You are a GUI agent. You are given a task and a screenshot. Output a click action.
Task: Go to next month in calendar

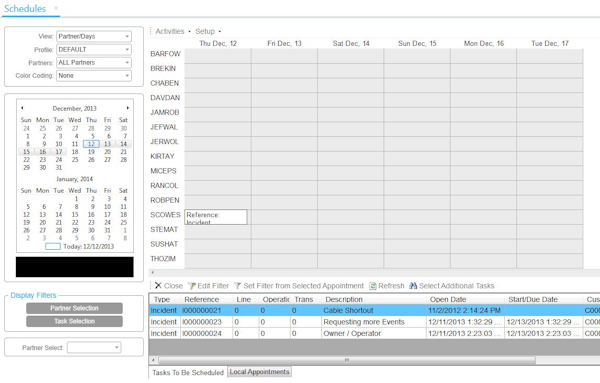pos(127,108)
